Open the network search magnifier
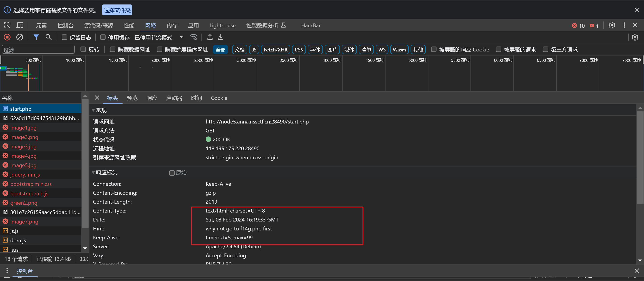Image resolution: width=644 pixels, height=281 pixels. (49, 37)
